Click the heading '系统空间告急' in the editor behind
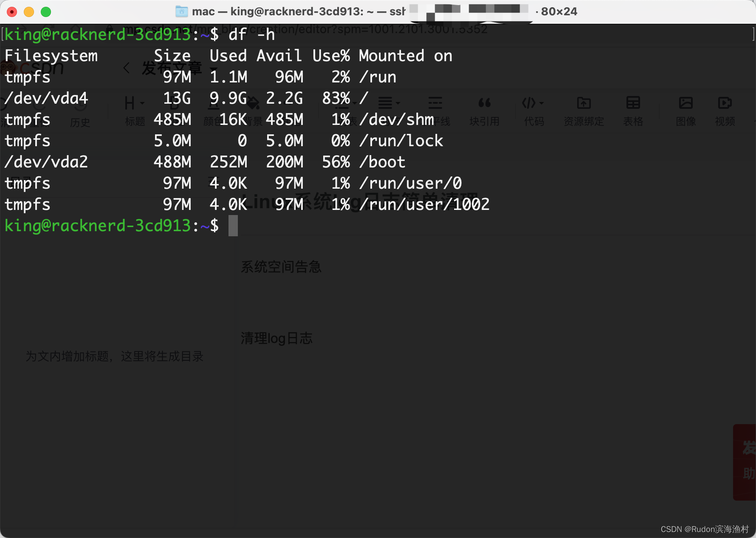756x538 pixels. pyautogui.click(x=281, y=267)
